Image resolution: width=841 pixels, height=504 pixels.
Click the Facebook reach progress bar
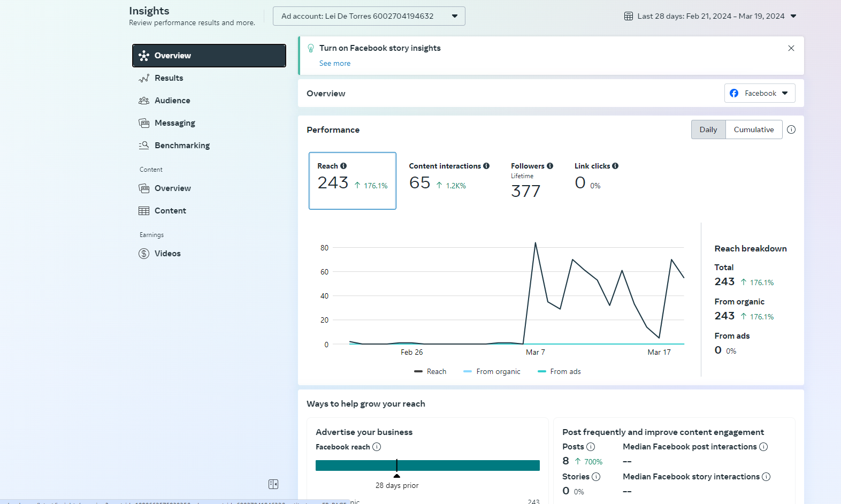click(x=427, y=465)
